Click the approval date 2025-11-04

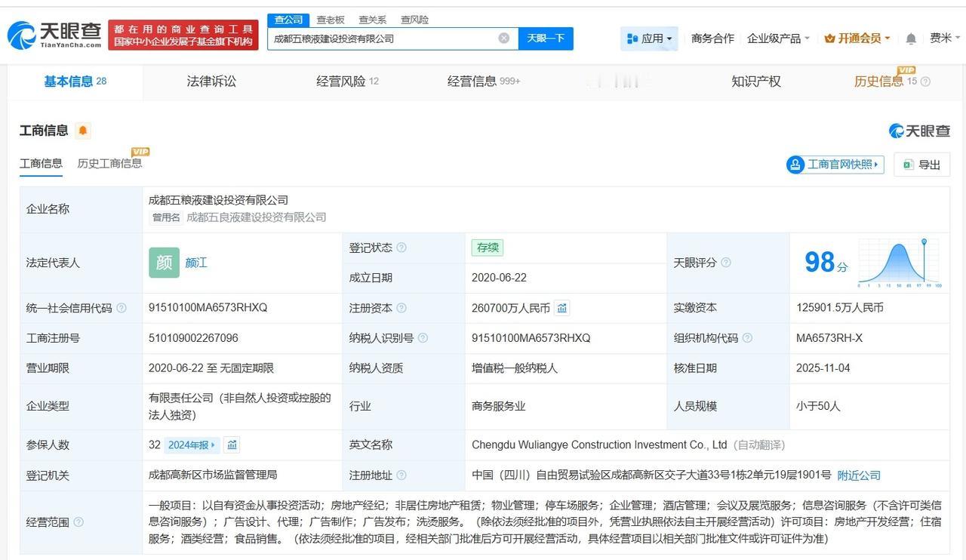click(823, 368)
